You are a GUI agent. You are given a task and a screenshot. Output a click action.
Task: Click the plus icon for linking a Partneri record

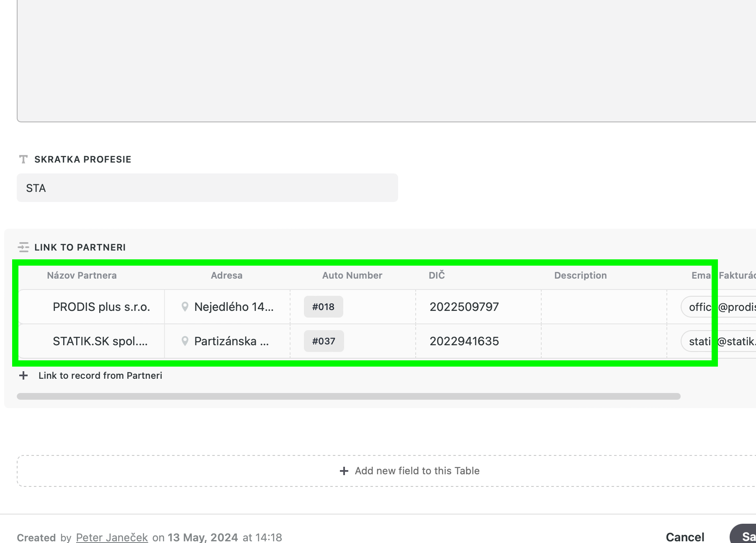coord(23,375)
